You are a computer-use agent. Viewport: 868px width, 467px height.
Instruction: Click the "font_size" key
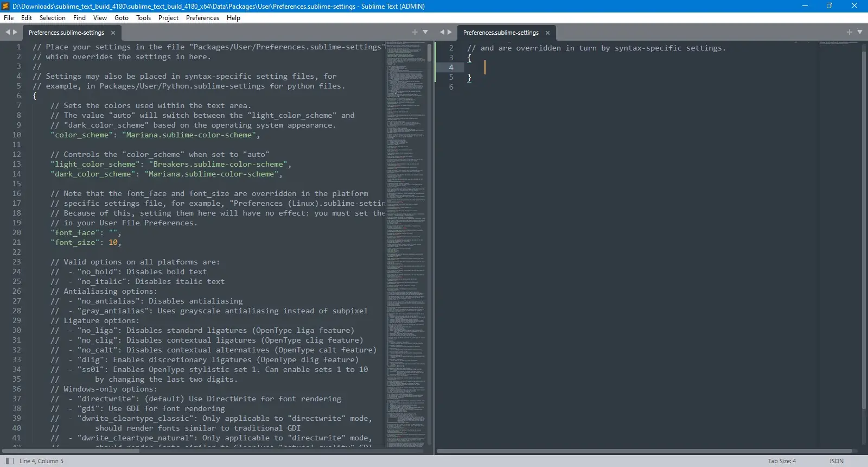click(x=75, y=243)
